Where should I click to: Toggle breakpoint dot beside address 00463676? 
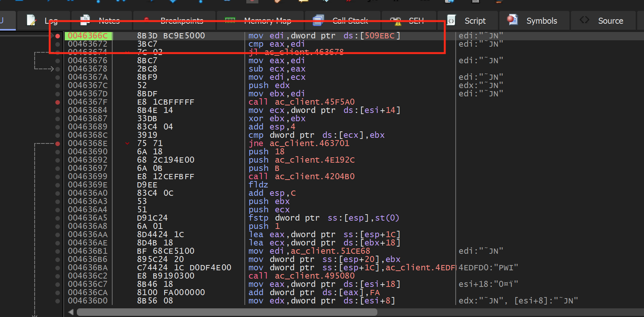58,61
